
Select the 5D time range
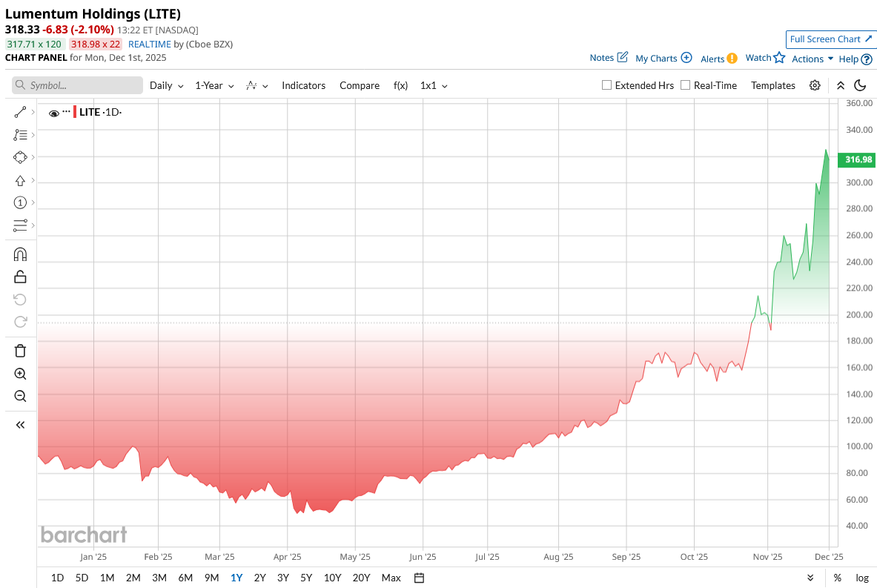click(82, 578)
